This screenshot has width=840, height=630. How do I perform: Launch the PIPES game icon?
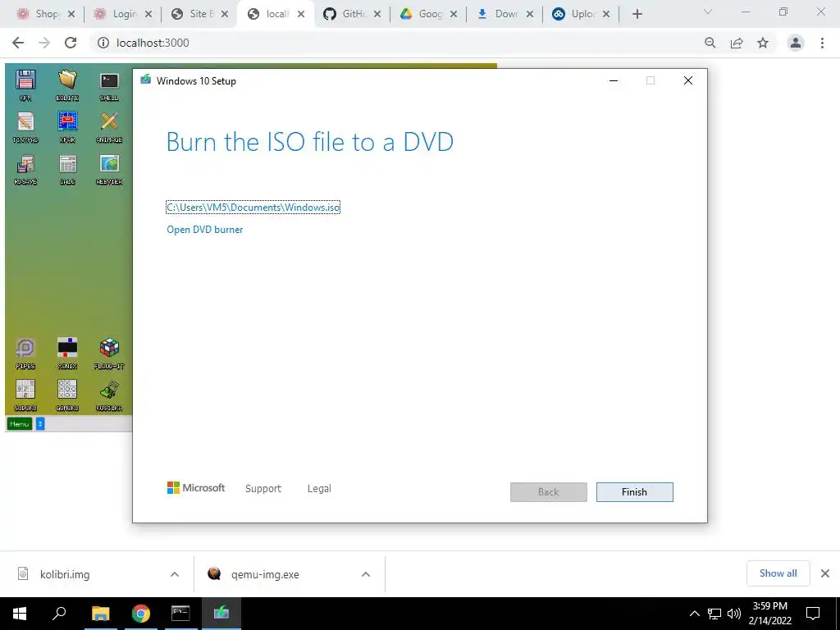coord(25,353)
